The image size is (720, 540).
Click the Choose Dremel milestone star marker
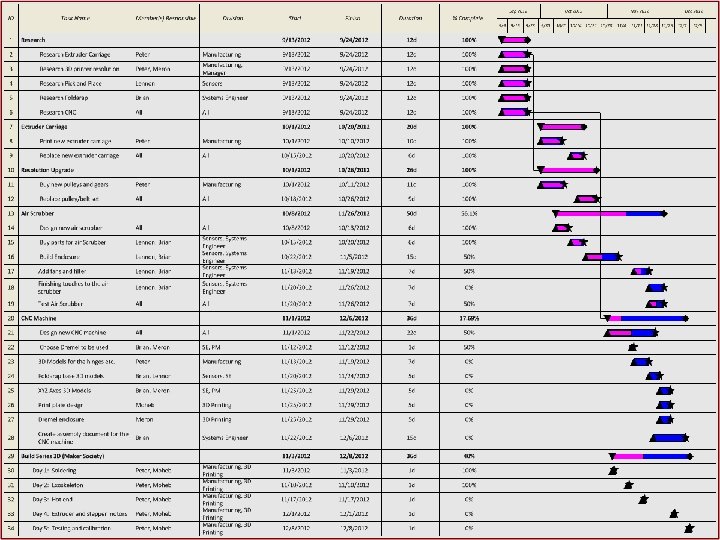point(633,347)
